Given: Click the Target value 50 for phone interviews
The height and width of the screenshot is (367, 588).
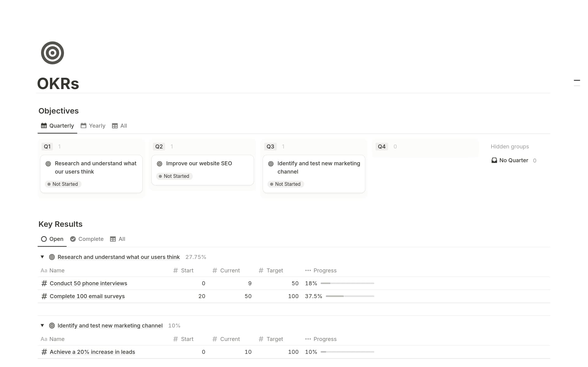Looking at the screenshot, I should click(x=295, y=283).
